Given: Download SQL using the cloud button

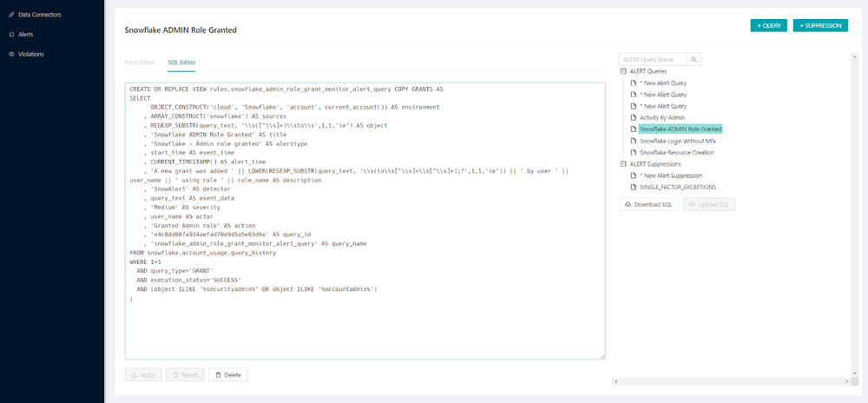Looking at the screenshot, I should (x=648, y=204).
